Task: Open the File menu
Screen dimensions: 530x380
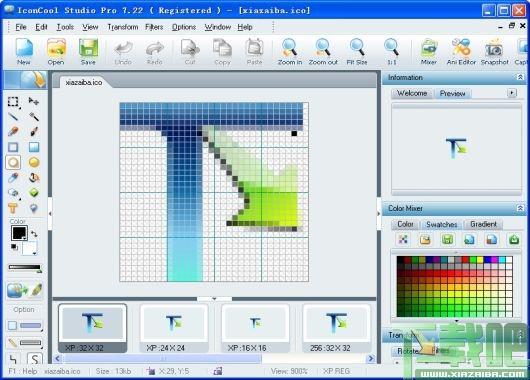Action: tap(21, 27)
